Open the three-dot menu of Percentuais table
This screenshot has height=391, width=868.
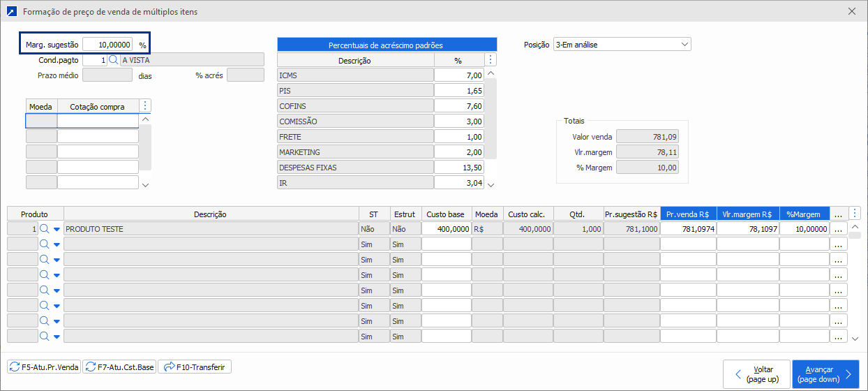(x=491, y=60)
